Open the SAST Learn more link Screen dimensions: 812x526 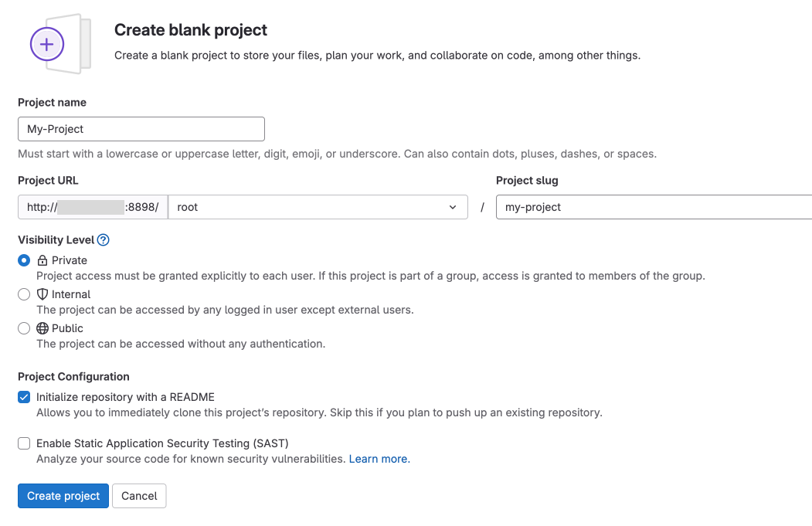coord(379,459)
